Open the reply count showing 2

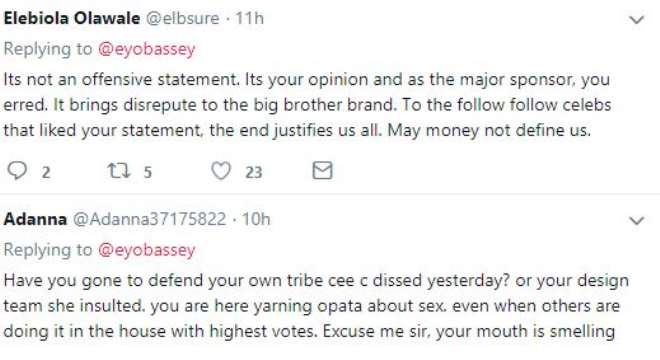click(x=46, y=172)
